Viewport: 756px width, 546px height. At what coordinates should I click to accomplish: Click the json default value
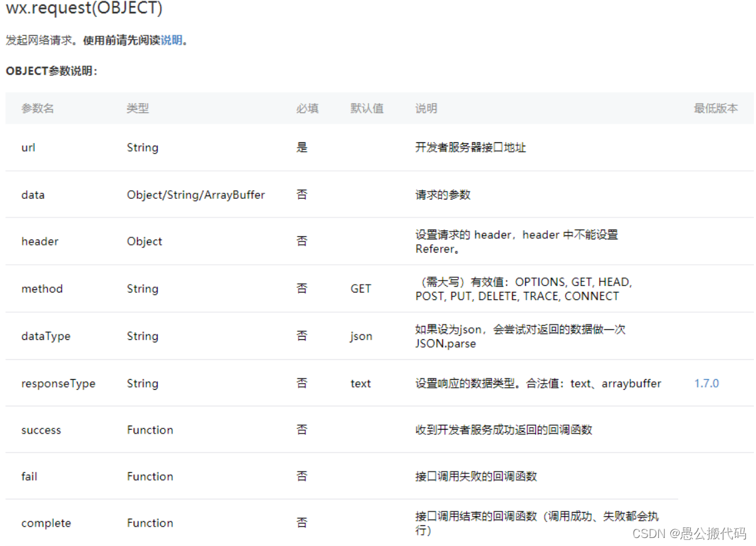pos(361,337)
